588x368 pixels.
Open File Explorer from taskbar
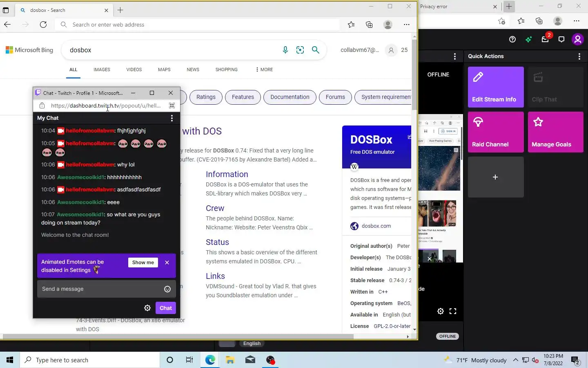[x=230, y=360]
